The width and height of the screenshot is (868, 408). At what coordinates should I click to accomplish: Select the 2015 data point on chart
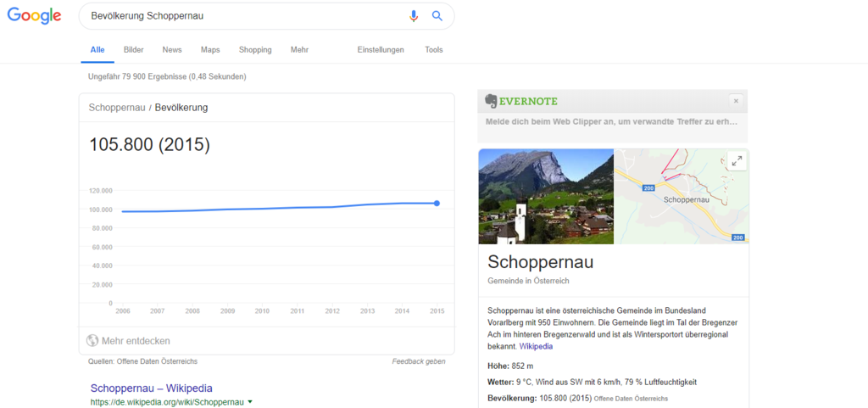pos(437,203)
